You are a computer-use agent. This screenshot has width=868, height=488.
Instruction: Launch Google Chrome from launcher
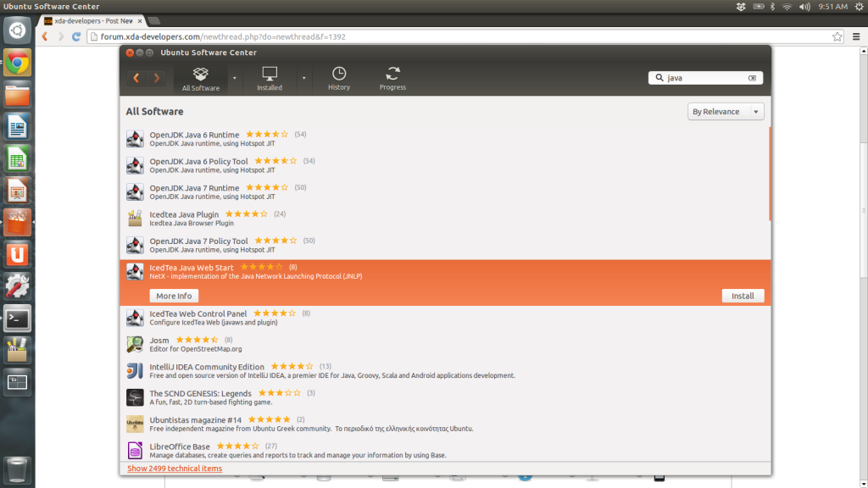tap(17, 63)
